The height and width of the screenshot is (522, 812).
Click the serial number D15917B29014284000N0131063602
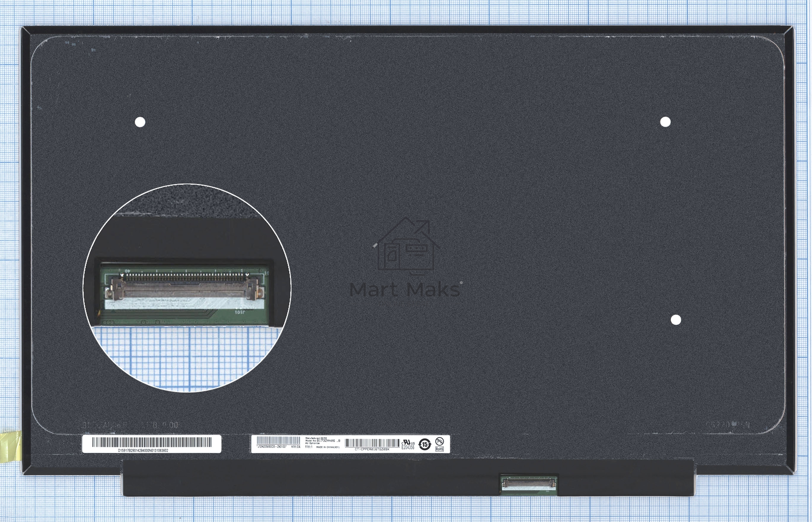coord(143,451)
